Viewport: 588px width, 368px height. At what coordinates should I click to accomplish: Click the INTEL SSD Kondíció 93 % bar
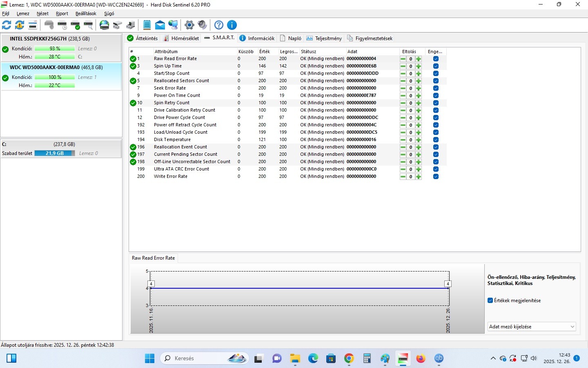click(55, 49)
